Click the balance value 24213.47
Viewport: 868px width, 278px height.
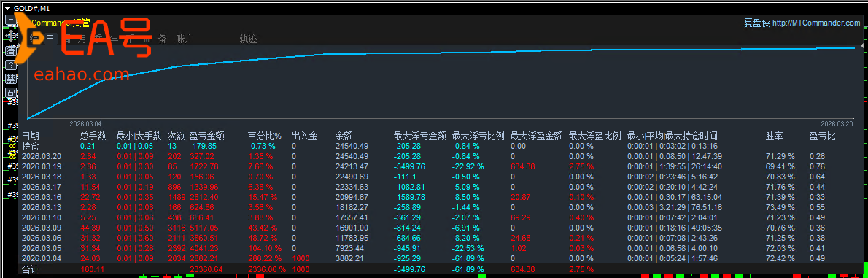click(352, 166)
